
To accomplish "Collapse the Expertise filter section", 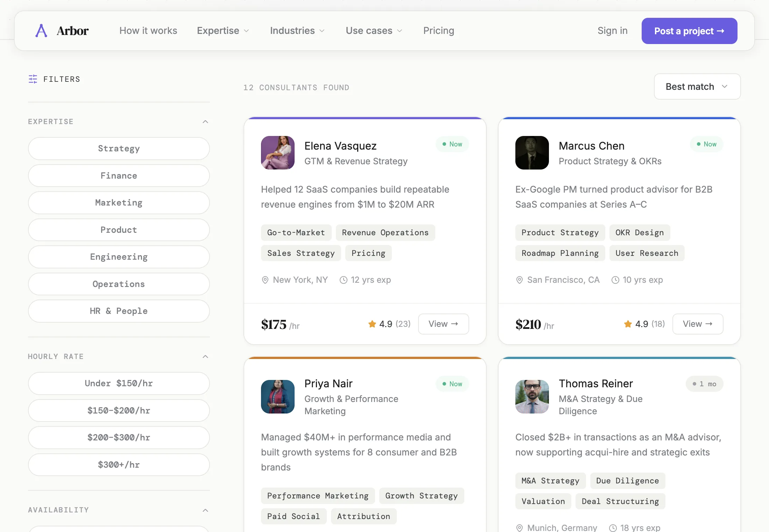I will click(x=205, y=122).
